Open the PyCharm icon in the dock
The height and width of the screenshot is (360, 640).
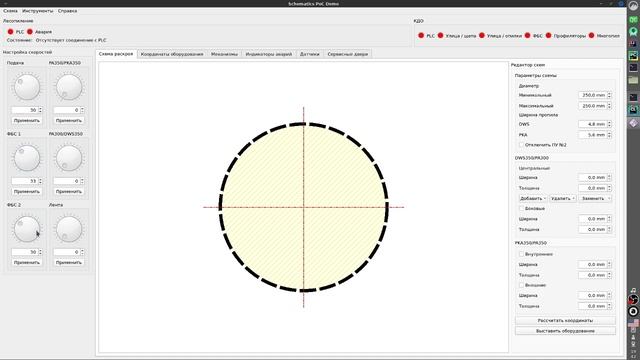click(633, 56)
